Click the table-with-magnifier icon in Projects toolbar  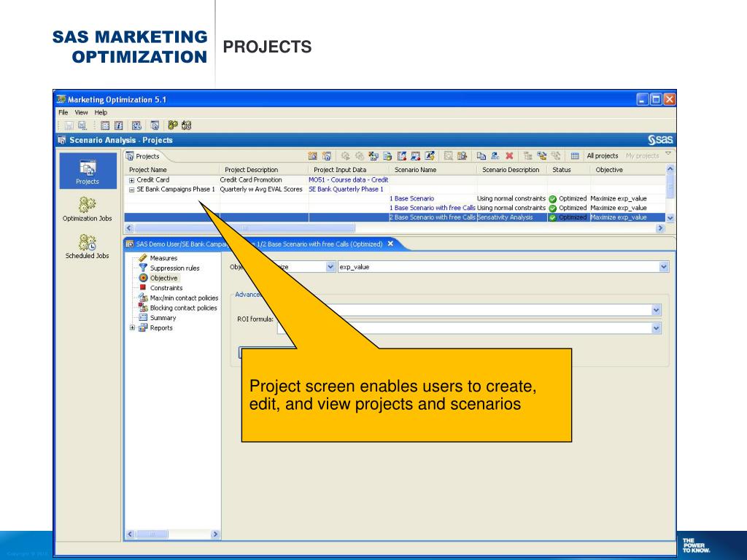[462, 156]
